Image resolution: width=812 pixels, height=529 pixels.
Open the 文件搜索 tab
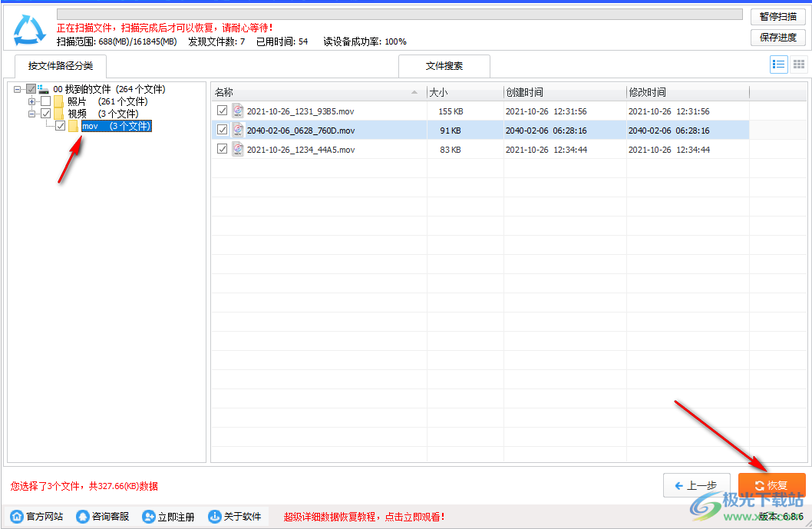[444, 66]
